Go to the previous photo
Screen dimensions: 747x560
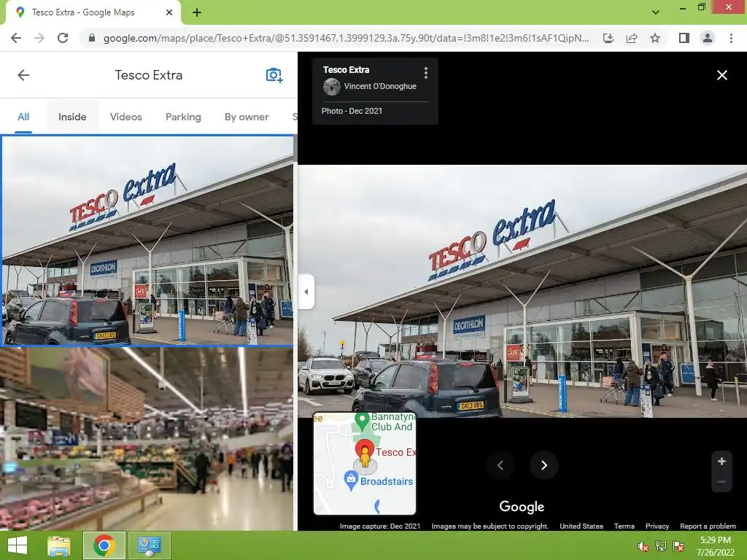coord(500,464)
